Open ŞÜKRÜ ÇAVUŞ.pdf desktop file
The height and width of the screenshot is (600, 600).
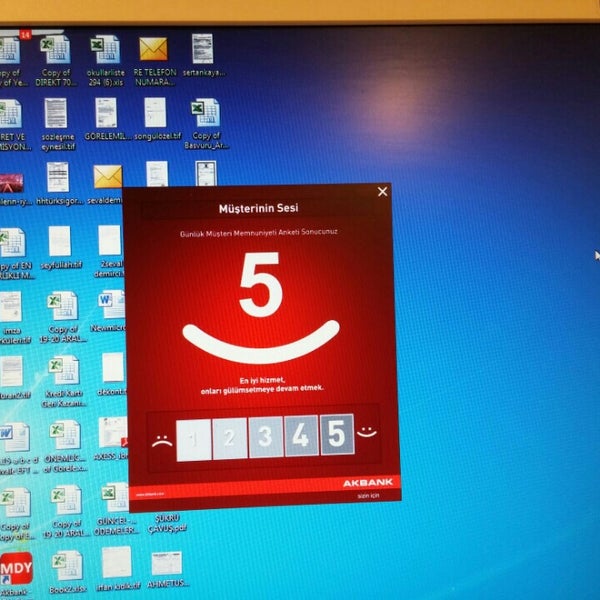point(167,523)
